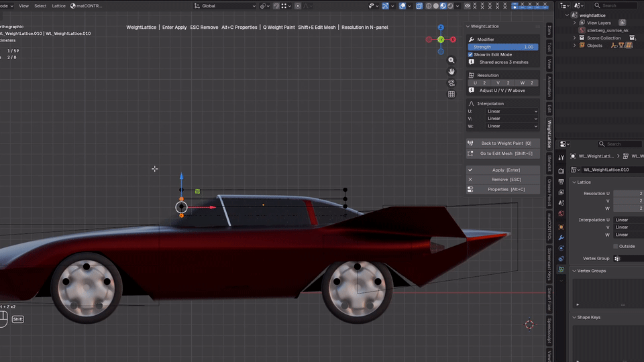Open the Lattice menu
Image resolution: width=644 pixels, height=362 pixels.
click(x=58, y=6)
